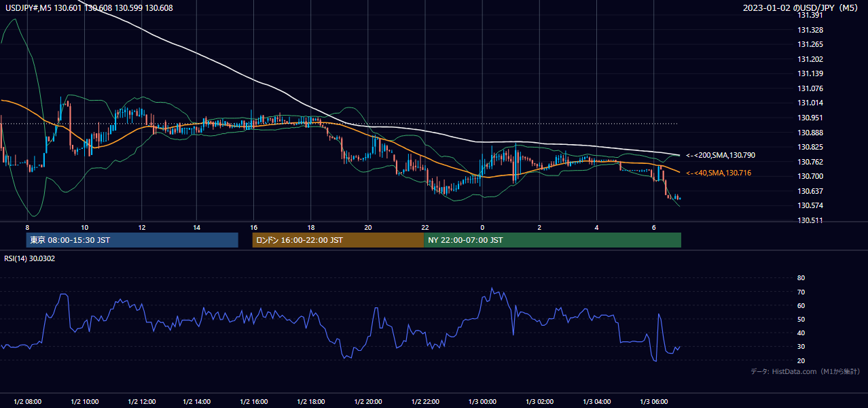Click hour tick label 22 under price chart
The width and height of the screenshot is (868, 408).
point(425,227)
